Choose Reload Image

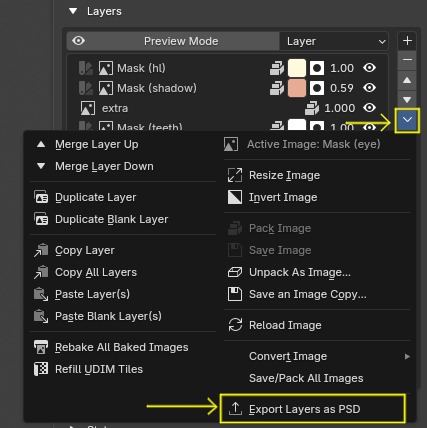pyautogui.click(x=317, y=325)
